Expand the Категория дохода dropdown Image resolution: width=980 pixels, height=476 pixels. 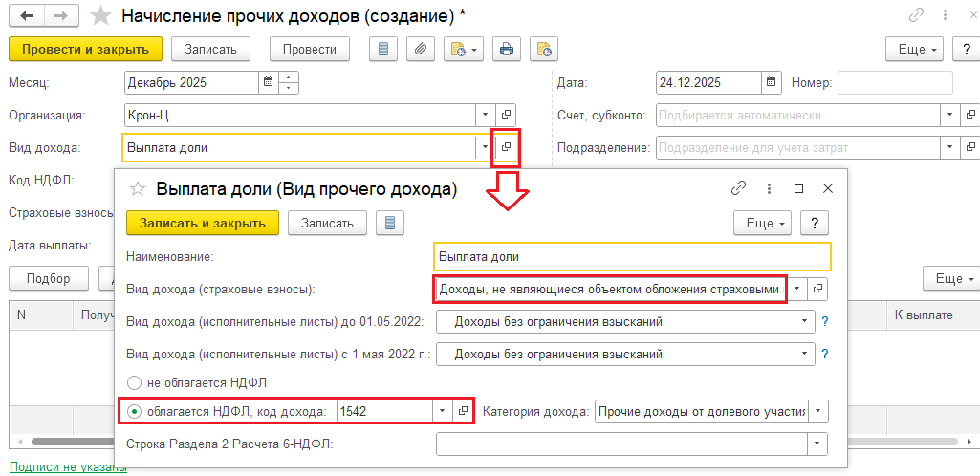818,412
